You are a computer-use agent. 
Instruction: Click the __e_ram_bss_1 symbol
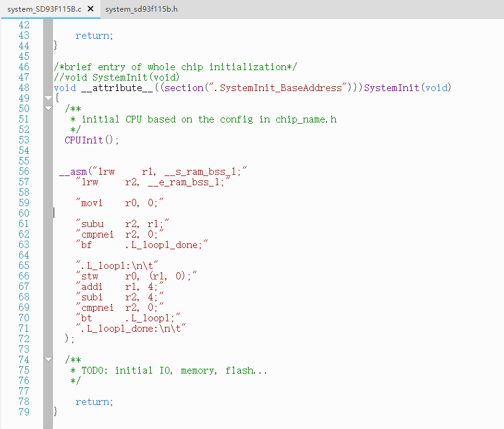tap(184, 182)
